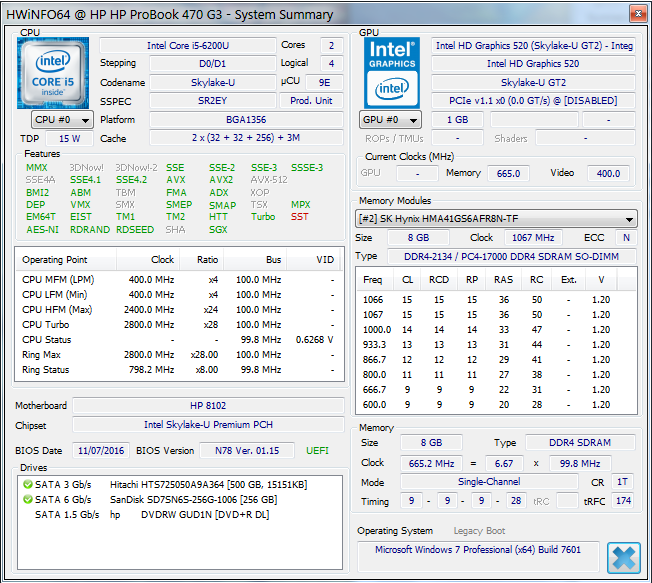Screen dimensions: 652x583
Task: Click the green check beside the Hitachi drive
Action: 28,484
